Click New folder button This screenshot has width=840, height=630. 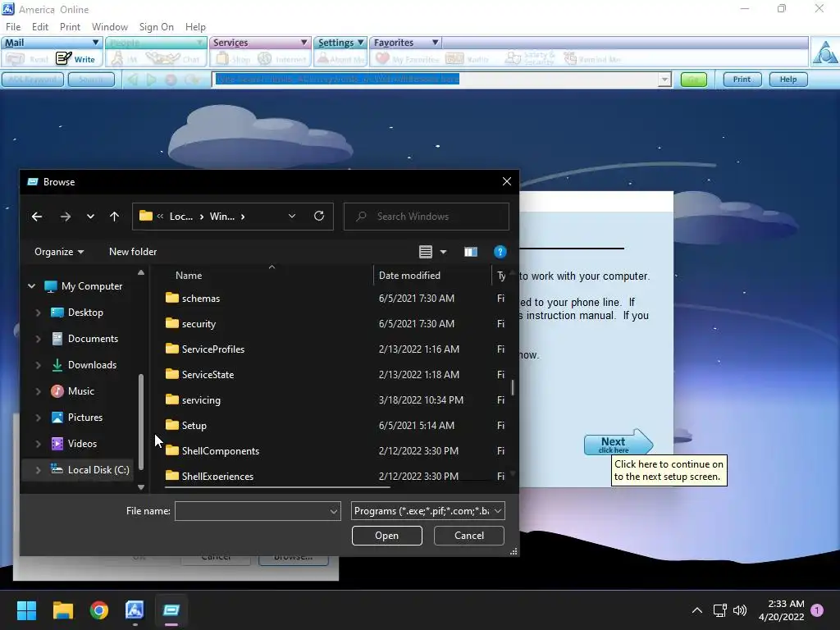pos(133,252)
